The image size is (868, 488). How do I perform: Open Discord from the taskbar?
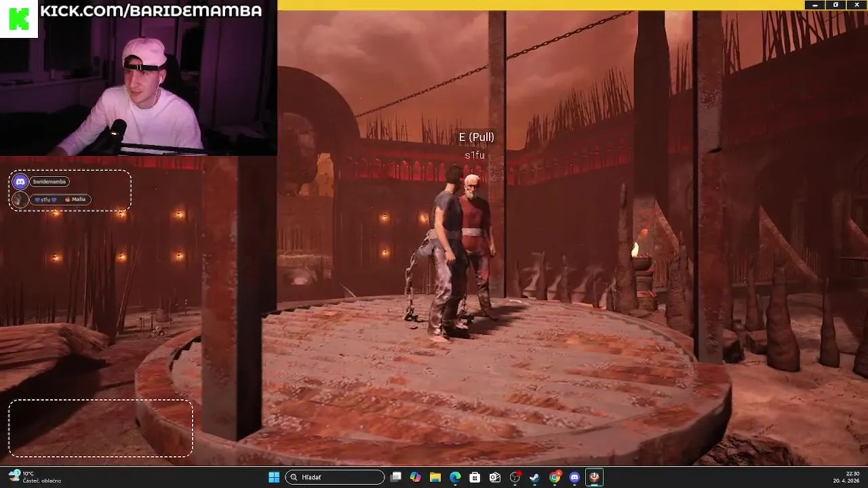(575, 477)
